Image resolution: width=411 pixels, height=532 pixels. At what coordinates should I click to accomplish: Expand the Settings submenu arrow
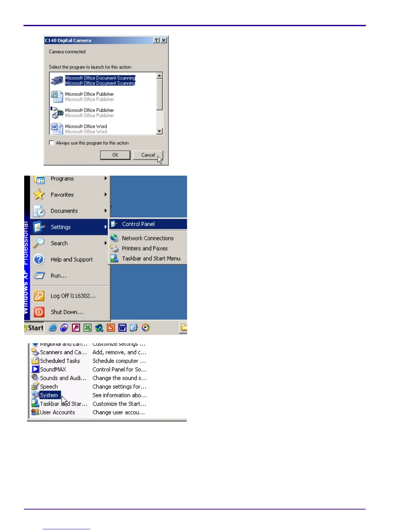coord(105,227)
